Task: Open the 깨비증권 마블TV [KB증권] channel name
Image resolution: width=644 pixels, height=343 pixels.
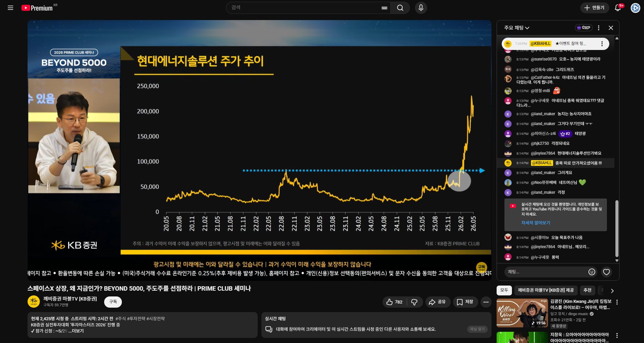Action: tap(70, 299)
